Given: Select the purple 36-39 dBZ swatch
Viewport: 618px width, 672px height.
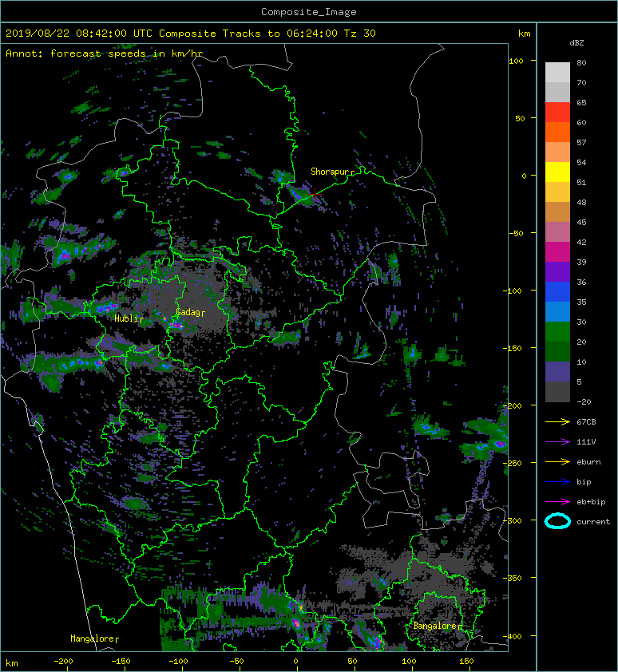Looking at the screenshot, I should 557,271.
